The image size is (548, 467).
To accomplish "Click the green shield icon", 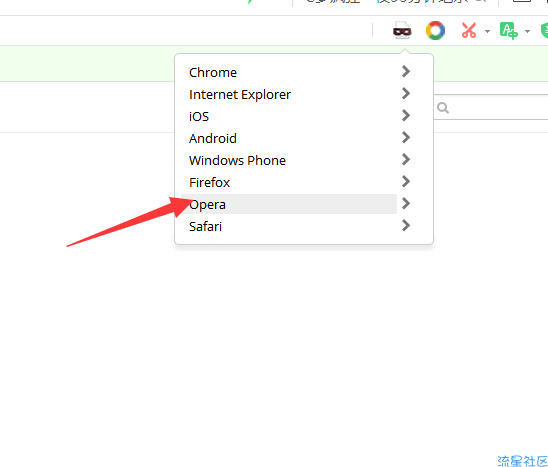I will pyautogui.click(x=544, y=31).
